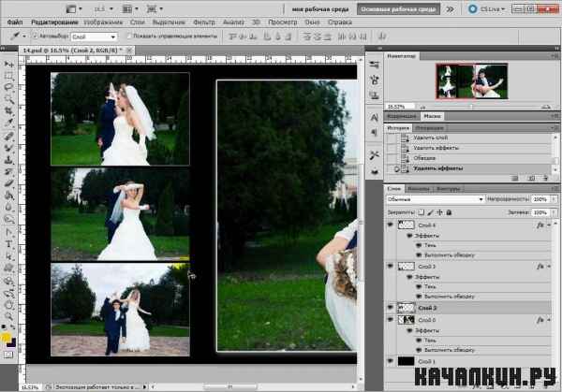Click the yellow foreground color swatch

(6, 338)
